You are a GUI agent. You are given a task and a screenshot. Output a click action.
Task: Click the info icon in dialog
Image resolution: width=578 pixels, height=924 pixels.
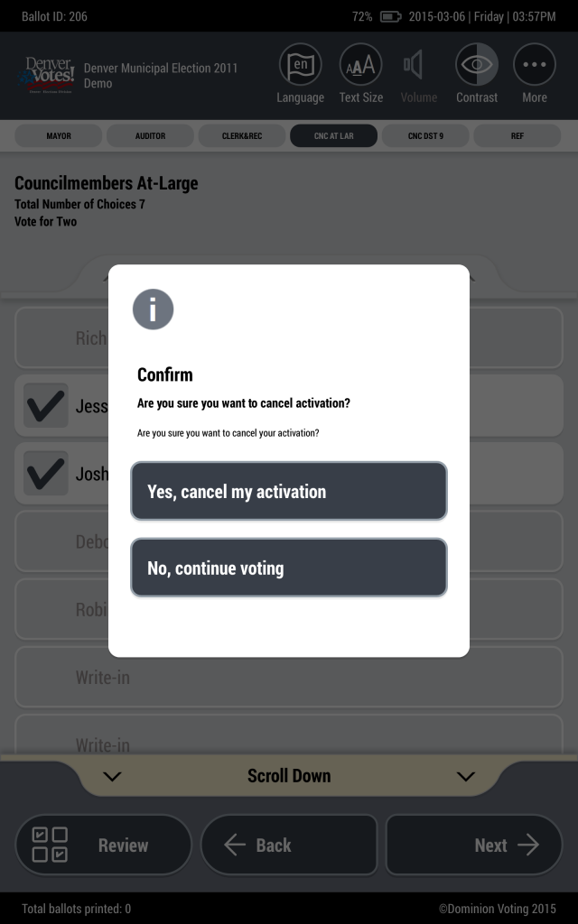(153, 309)
